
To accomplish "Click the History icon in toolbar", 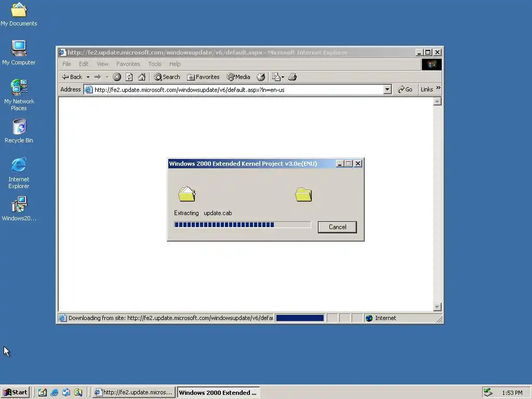I will [261, 77].
